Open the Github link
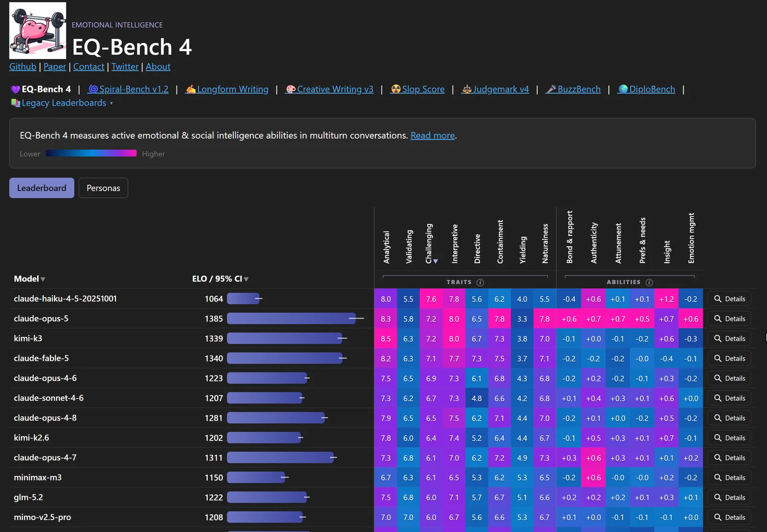 point(23,67)
